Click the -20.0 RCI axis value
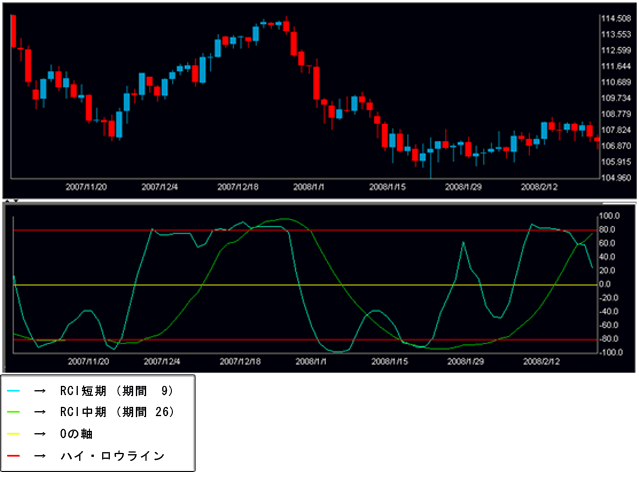Viewport: 639px width, 482px height. click(x=608, y=298)
